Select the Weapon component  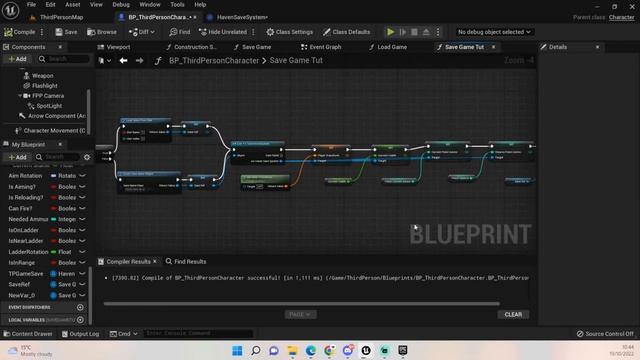[42, 76]
